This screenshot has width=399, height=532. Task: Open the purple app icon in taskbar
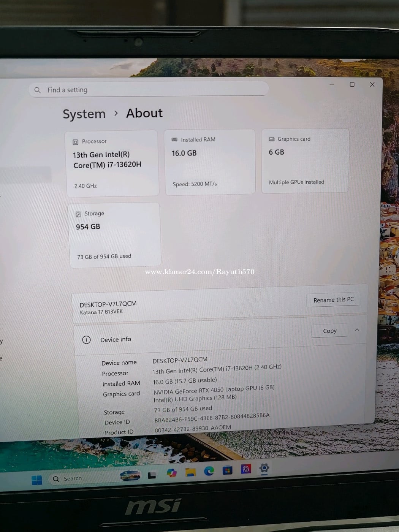(x=246, y=469)
